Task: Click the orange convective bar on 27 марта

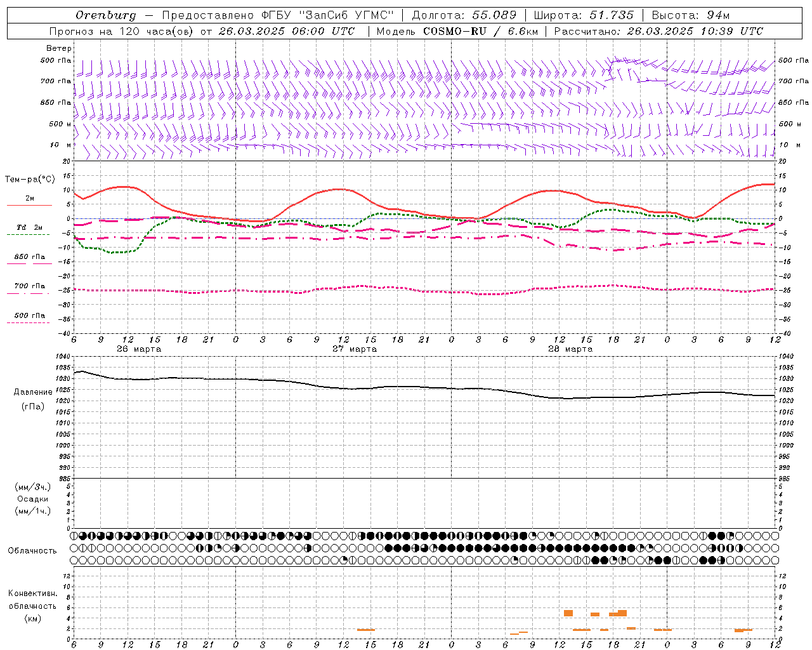Action: click(366, 630)
